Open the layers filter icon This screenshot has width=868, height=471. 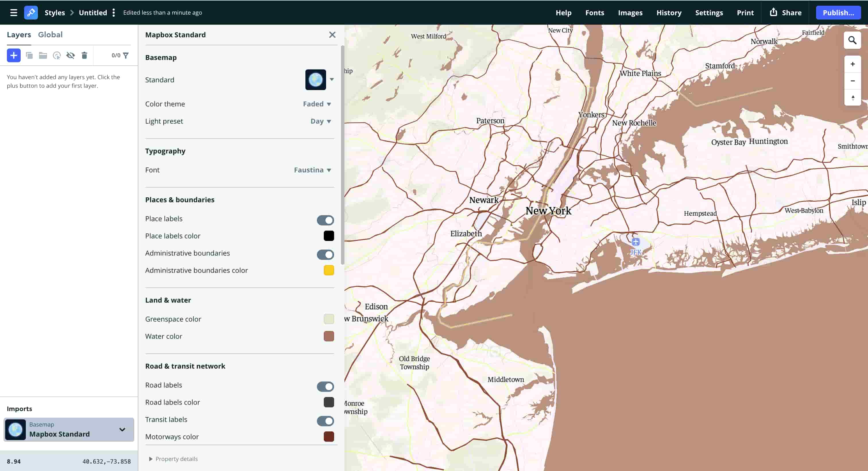(126, 55)
